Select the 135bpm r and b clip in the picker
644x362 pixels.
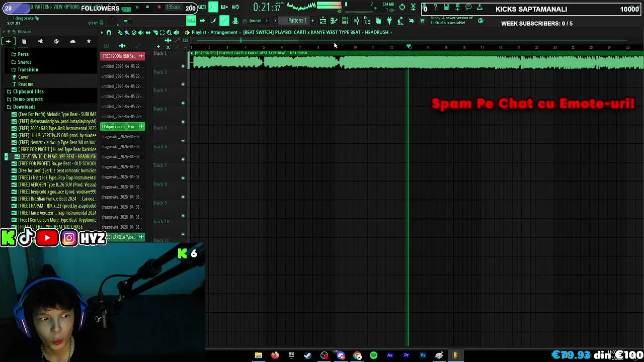pos(123,126)
